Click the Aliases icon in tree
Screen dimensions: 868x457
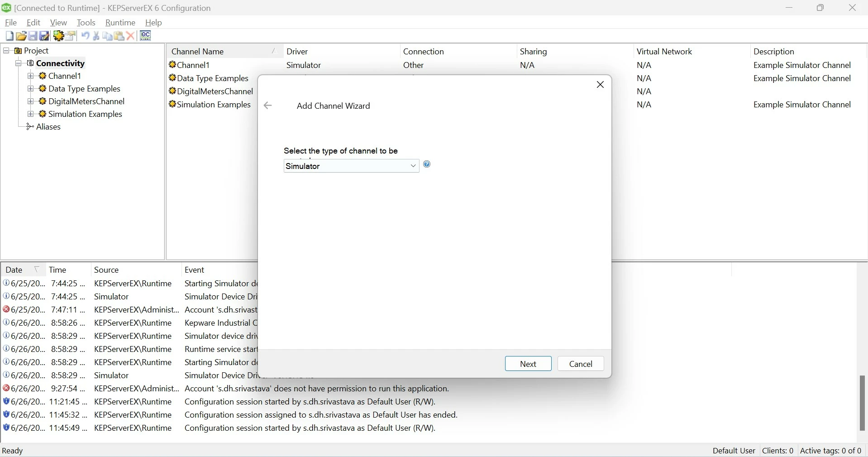tap(30, 127)
